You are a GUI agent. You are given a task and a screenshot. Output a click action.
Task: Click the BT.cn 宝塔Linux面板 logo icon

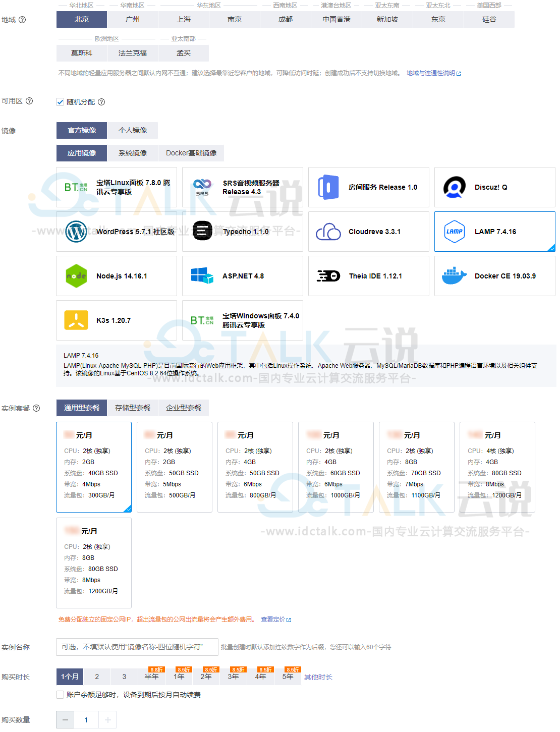[x=76, y=187]
